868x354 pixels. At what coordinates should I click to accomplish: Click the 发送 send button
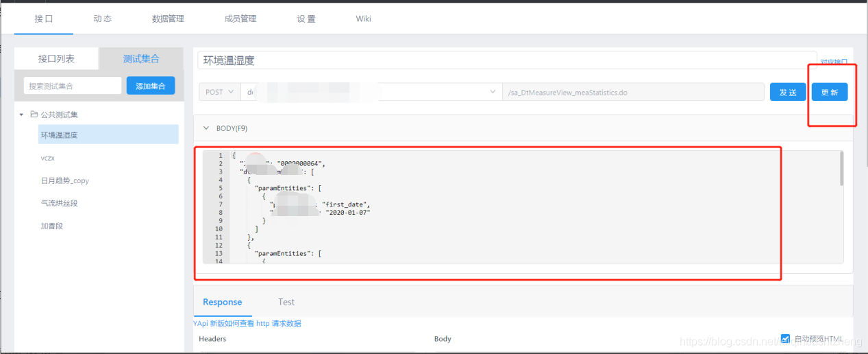pyautogui.click(x=788, y=92)
